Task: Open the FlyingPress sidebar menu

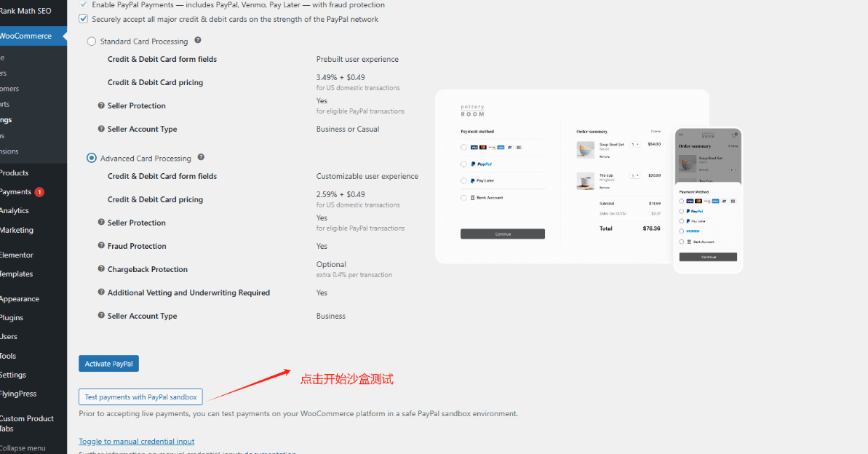Action: (x=18, y=394)
